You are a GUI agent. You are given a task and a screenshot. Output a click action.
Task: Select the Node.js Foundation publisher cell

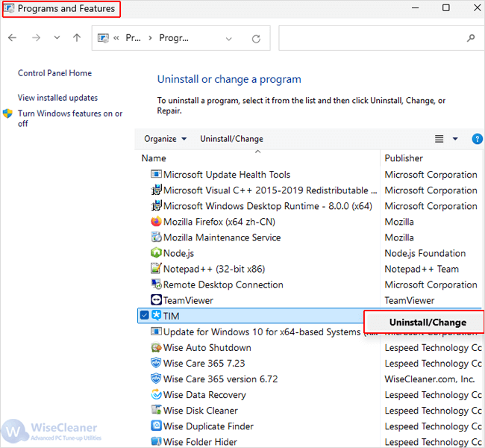tap(425, 253)
